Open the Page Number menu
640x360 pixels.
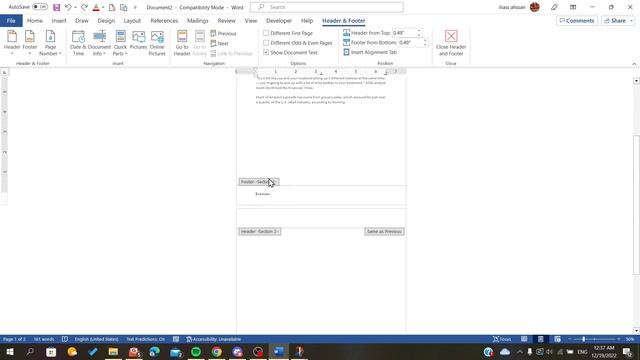(50, 42)
